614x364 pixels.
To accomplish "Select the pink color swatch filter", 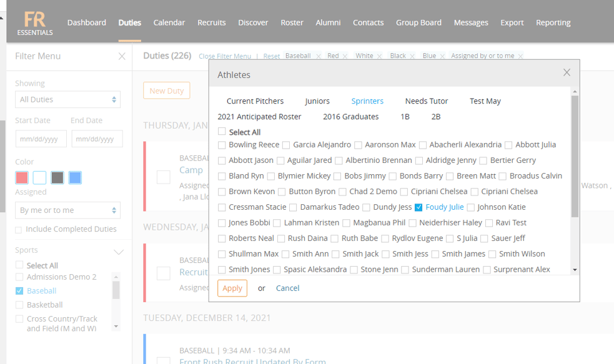I will point(22,177).
